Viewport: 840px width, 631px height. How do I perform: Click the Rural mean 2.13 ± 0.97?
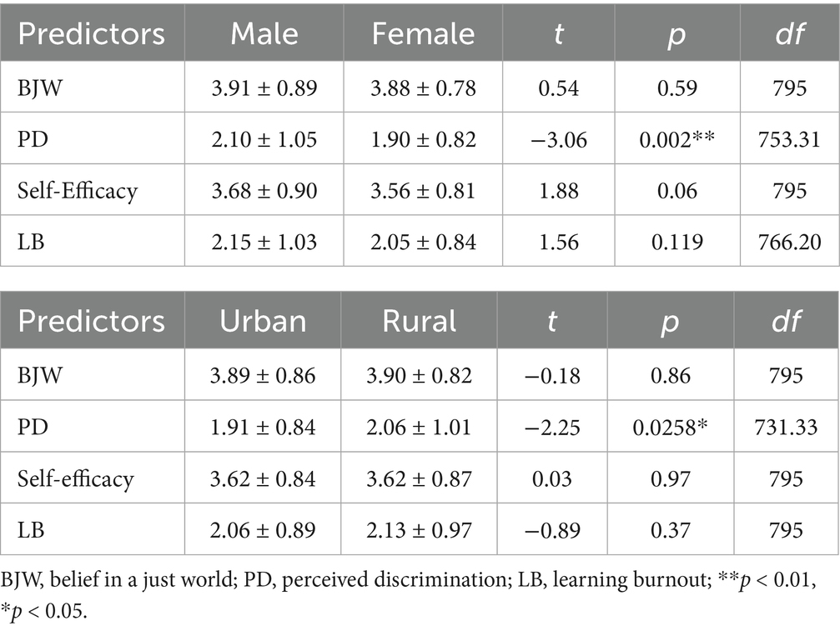coord(423,530)
